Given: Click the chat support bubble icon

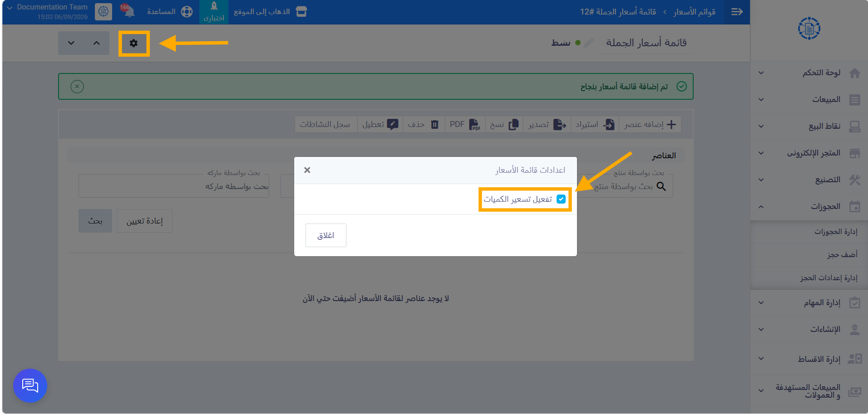Looking at the screenshot, I should point(30,385).
